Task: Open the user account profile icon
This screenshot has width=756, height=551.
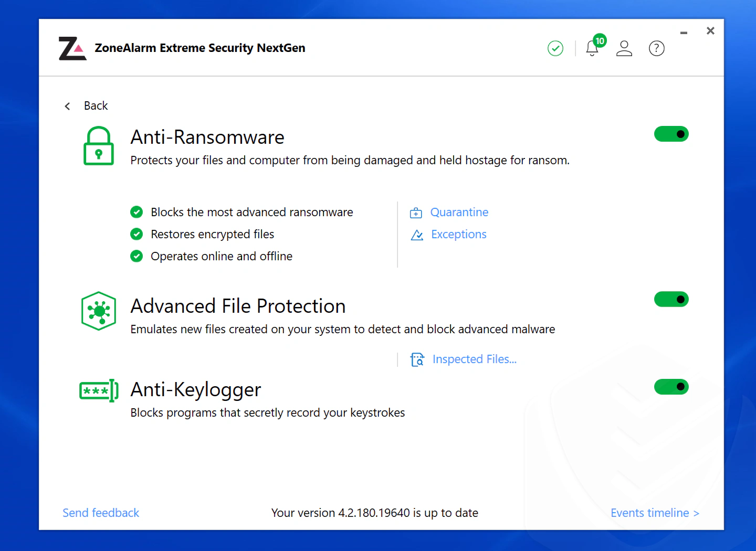Action: [624, 48]
